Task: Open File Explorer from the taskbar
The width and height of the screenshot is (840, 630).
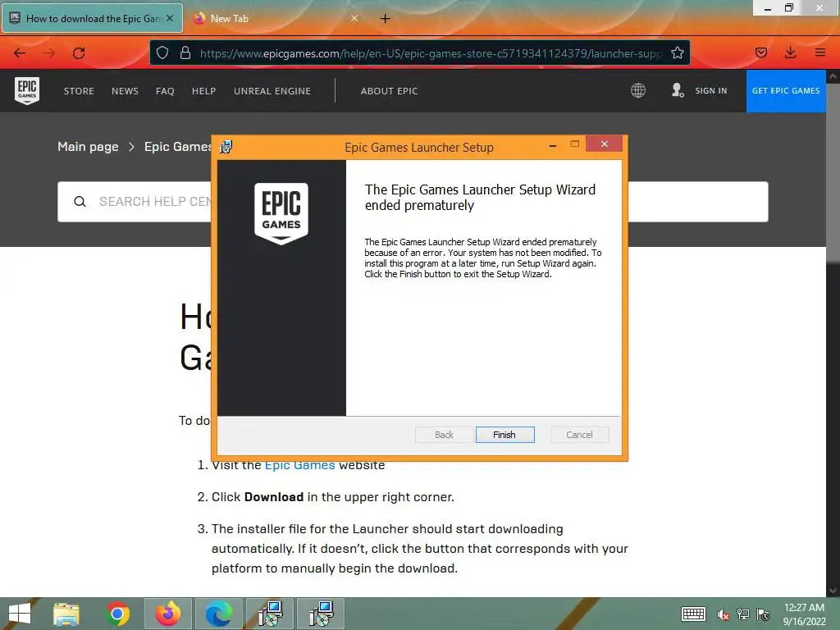Action: click(x=66, y=614)
